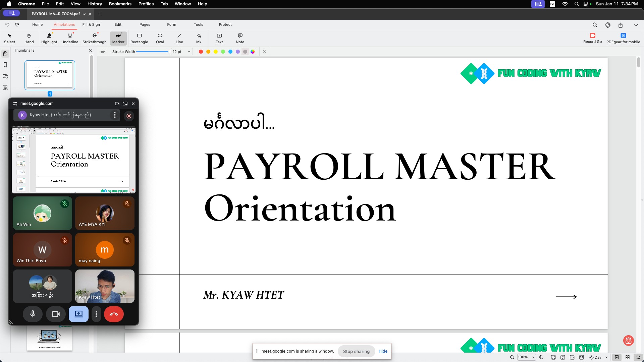644x362 pixels.
Task: Choose the Strikethrough tool
Action: tap(94, 38)
